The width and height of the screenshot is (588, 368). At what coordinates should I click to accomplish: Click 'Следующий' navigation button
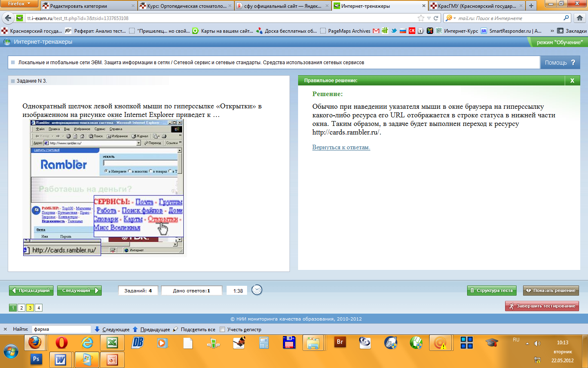tap(79, 290)
